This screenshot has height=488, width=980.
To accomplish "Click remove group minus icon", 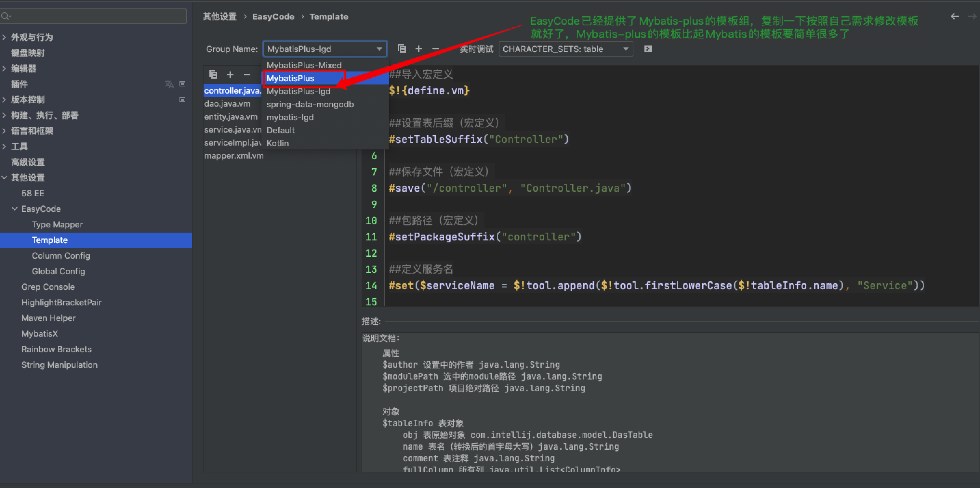I will (x=436, y=49).
